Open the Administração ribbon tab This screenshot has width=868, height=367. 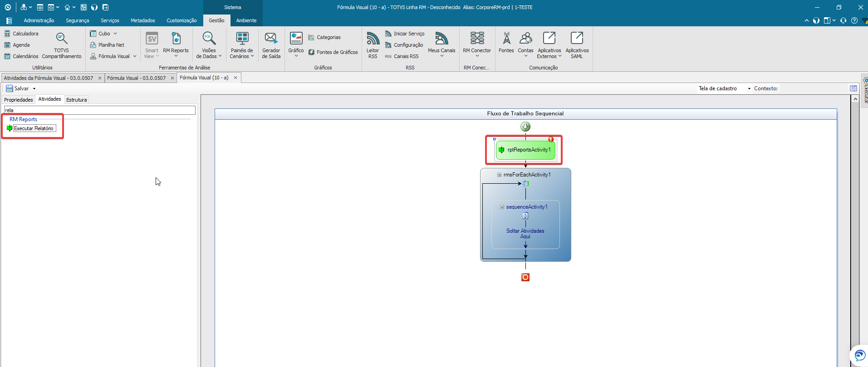(39, 20)
